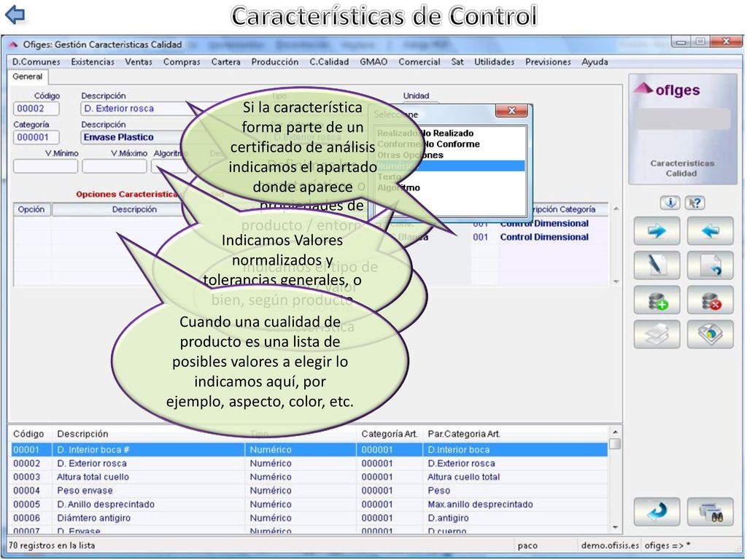Click the demo.ofisis.es status bar entry
Image resolution: width=747 pixels, height=560 pixels.
point(610,545)
